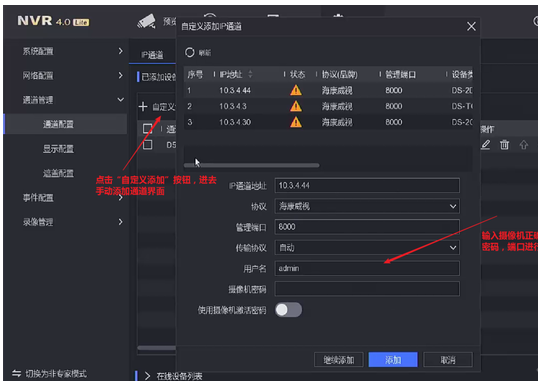Click the pencil edit icon in operations column
This screenshot has width=538, height=381.
pos(485,145)
